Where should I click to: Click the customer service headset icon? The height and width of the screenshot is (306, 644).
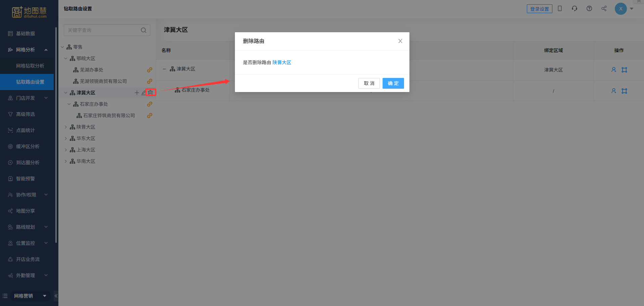click(x=574, y=9)
